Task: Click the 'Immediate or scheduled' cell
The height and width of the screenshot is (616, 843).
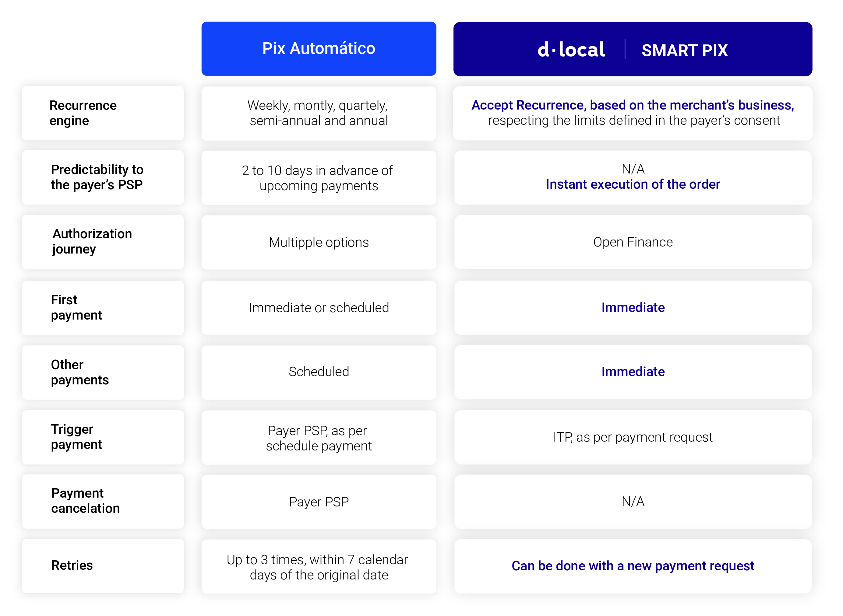Action: pyautogui.click(x=319, y=308)
